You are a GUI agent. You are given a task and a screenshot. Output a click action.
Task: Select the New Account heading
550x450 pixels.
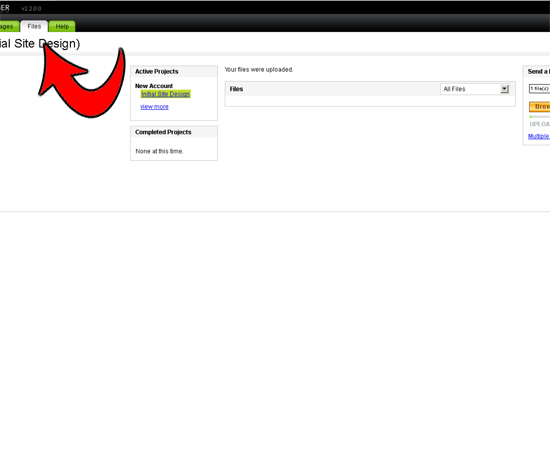(154, 86)
